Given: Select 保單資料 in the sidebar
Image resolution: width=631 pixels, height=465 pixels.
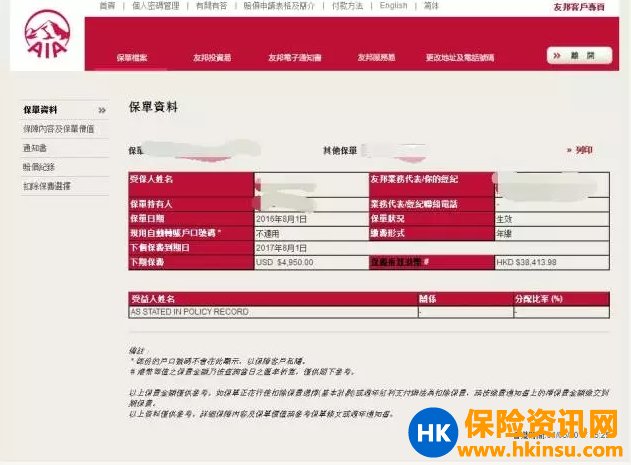Looking at the screenshot, I should tap(41, 110).
